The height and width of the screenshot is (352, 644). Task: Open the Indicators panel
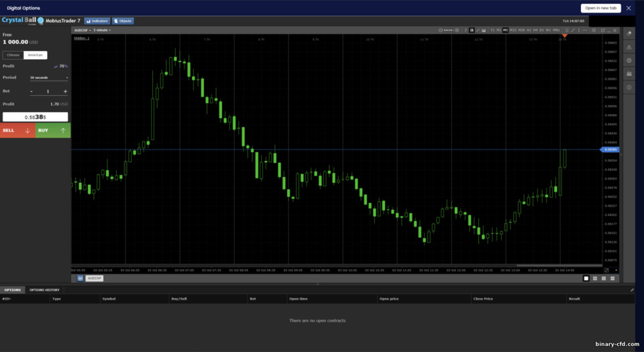pos(97,21)
